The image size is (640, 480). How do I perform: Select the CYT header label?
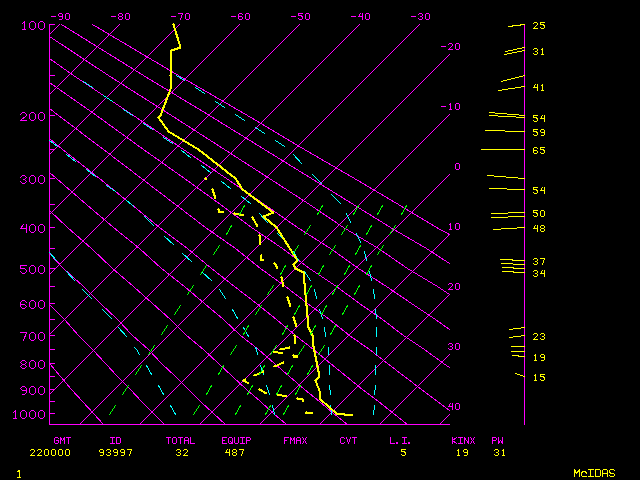click(x=348, y=440)
